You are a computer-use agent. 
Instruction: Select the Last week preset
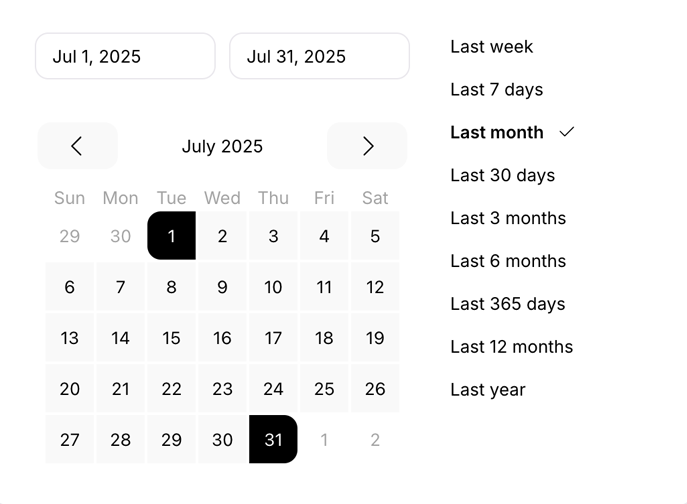pos(492,47)
